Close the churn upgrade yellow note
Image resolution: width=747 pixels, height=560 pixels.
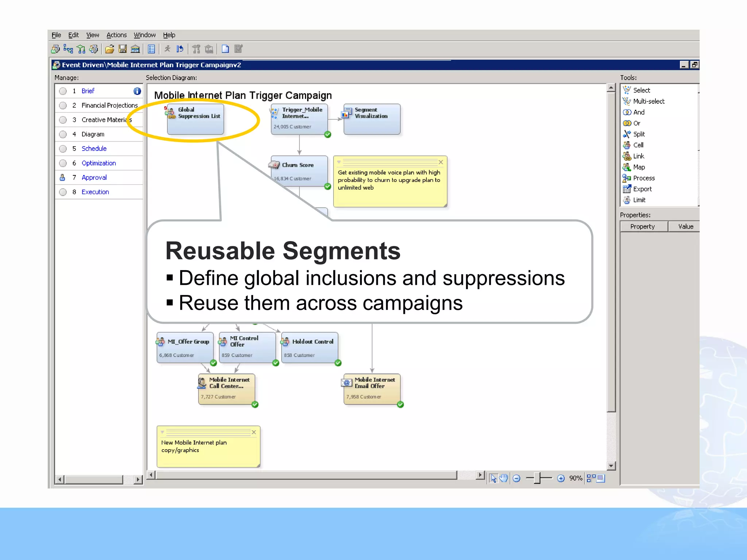tap(441, 162)
